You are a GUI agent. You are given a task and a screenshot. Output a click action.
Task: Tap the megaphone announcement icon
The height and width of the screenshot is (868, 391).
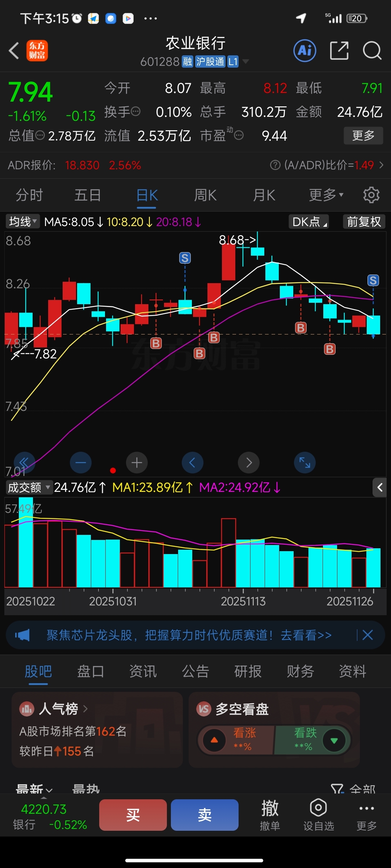tap(22, 635)
